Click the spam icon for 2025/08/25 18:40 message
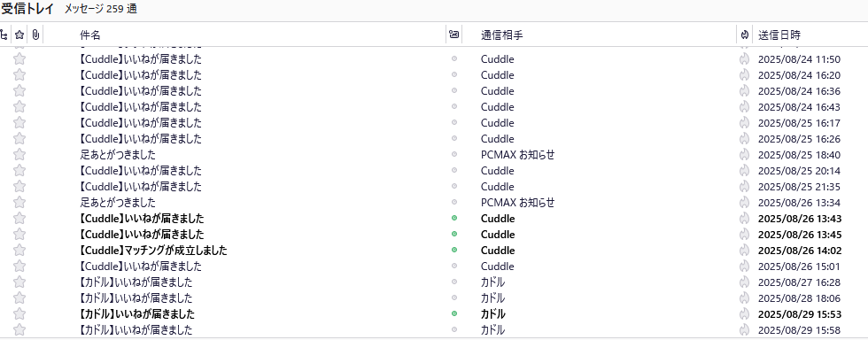Viewport: 868px width, 340px height. click(744, 154)
